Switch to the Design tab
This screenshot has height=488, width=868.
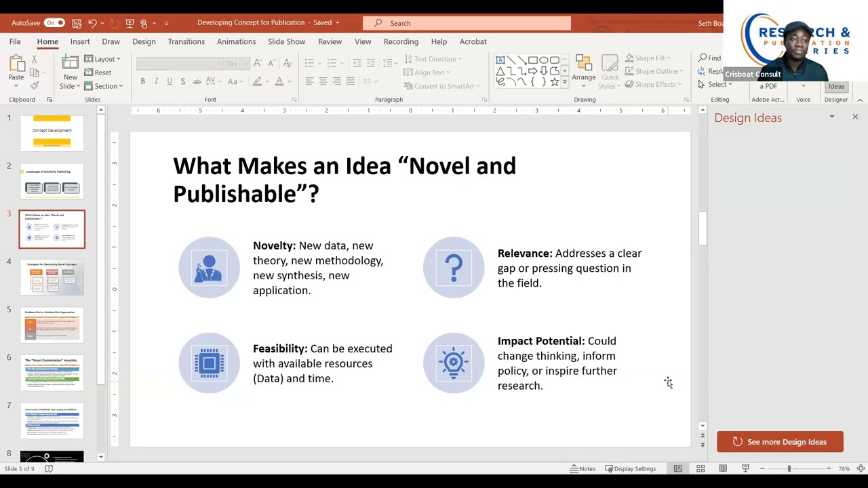[x=144, y=41]
